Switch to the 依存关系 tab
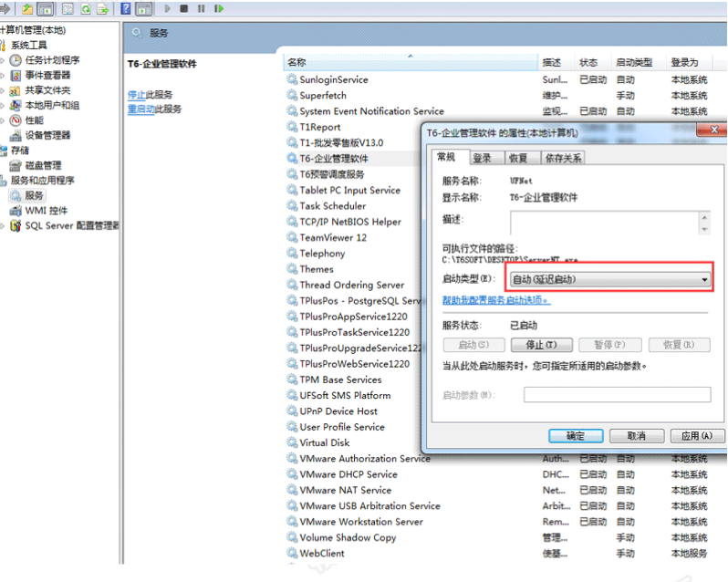This screenshot has width=728, height=582. (563, 158)
